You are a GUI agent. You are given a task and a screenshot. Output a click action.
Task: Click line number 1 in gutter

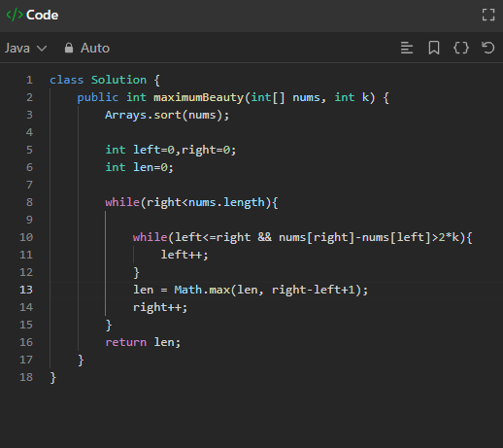29,80
